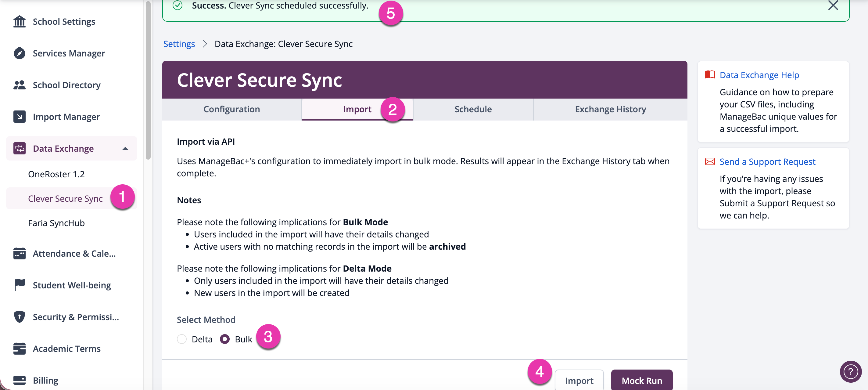The height and width of the screenshot is (390, 868).
Task: Click the School Directory people icon
Action: click(x=19, y=85)
